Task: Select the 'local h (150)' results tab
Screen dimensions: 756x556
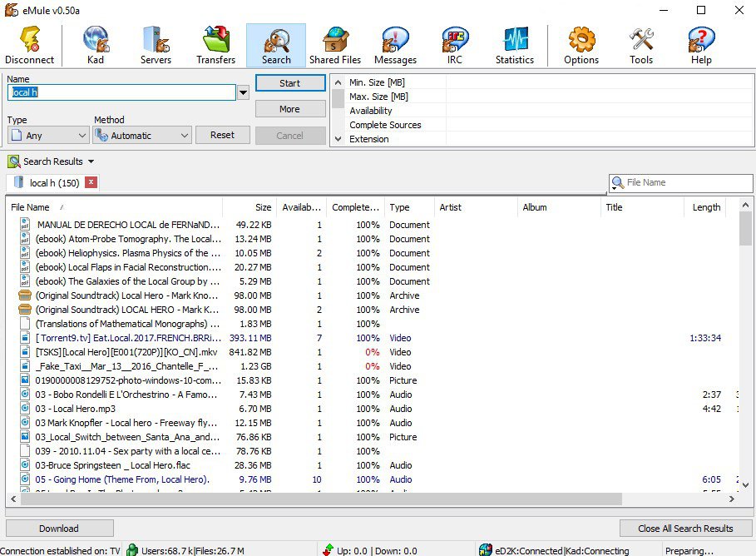Action: (x=54, y=182)
